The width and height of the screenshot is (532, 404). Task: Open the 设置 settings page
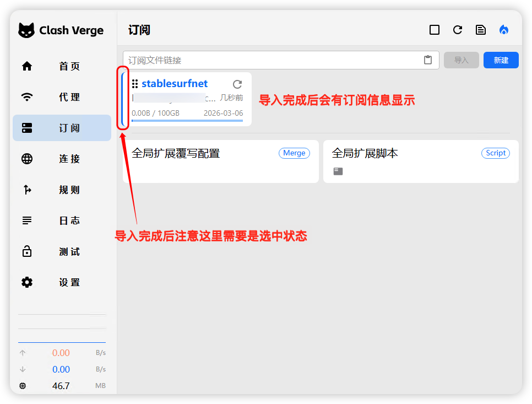(62, 282)
